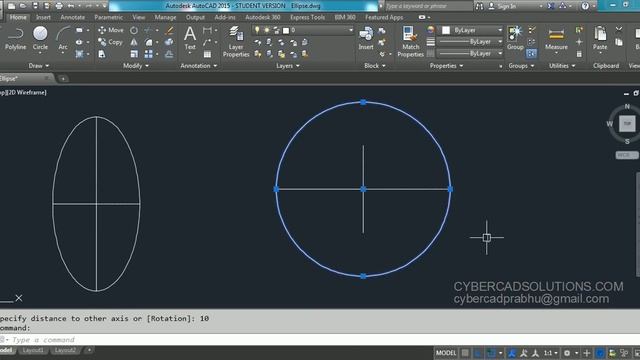
Task: Open the Parametric ribbon tab
Action: coord(109,17)
